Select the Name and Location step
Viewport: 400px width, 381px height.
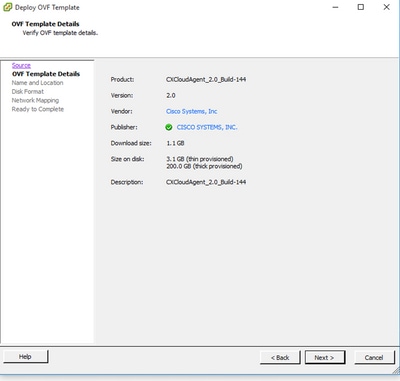37,83
